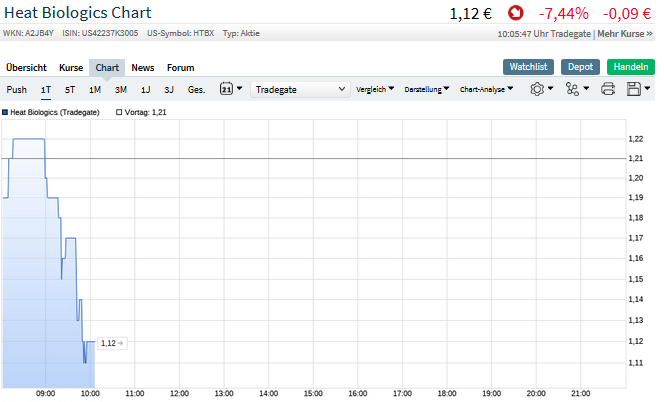Toggle the Vortag 1,21 legend checkbox
The image size is (664, 402).
[x=119, y=112]
